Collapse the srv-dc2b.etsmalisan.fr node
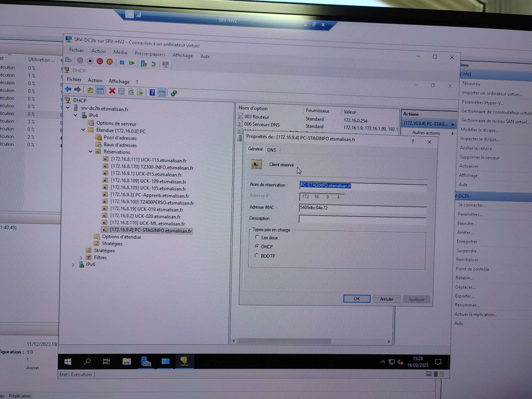The height and width of the screenshot is (399, 532). [68, 108]
